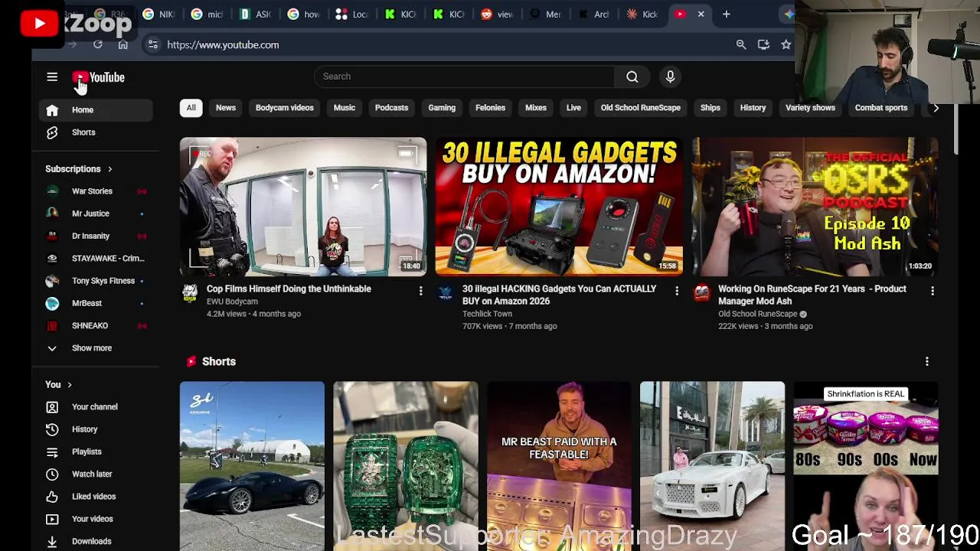Play OSRS Podcast Episode 10 thumbnail
This screenshot has width=980, height=551.
pyautogui.click(x=815, y=207)
